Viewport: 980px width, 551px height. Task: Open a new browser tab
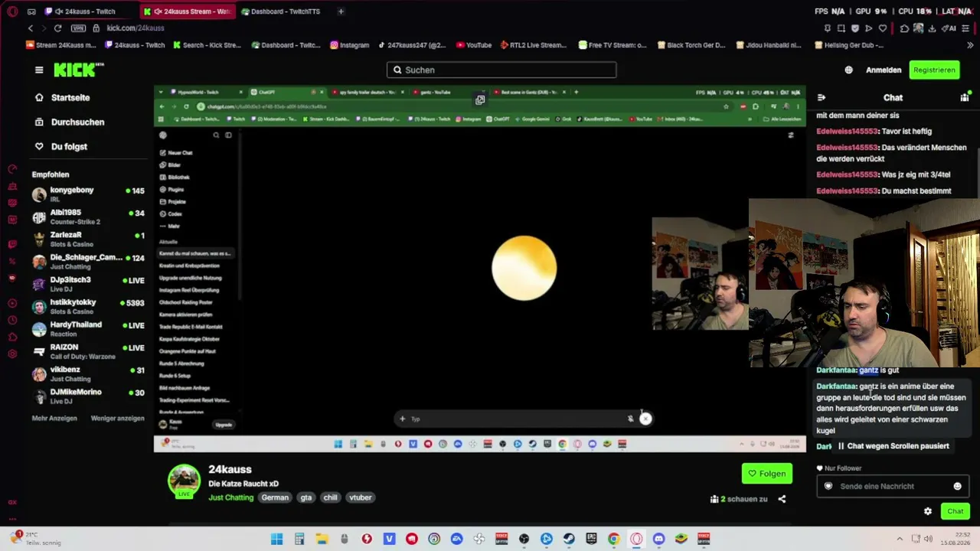pyautogui.click(x=341, y=11)
